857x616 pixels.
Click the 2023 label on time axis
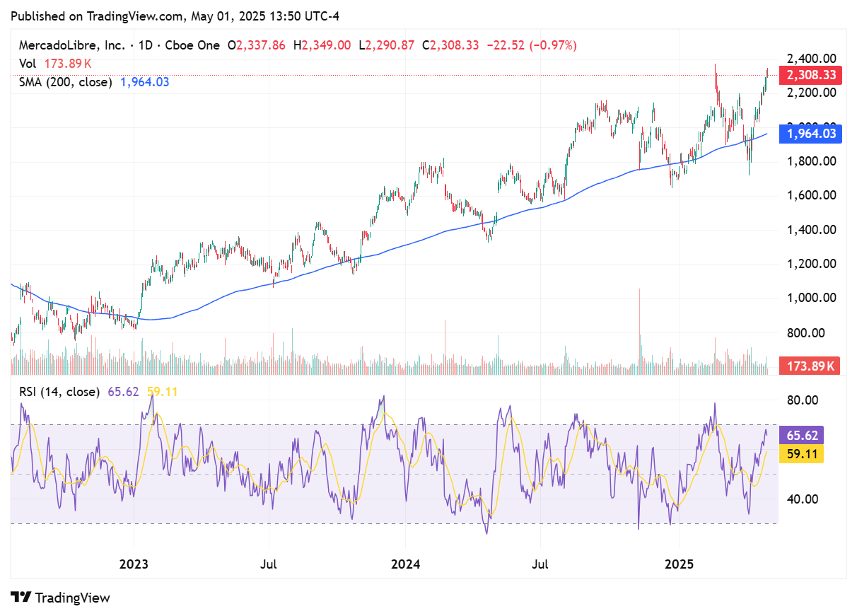134,565
